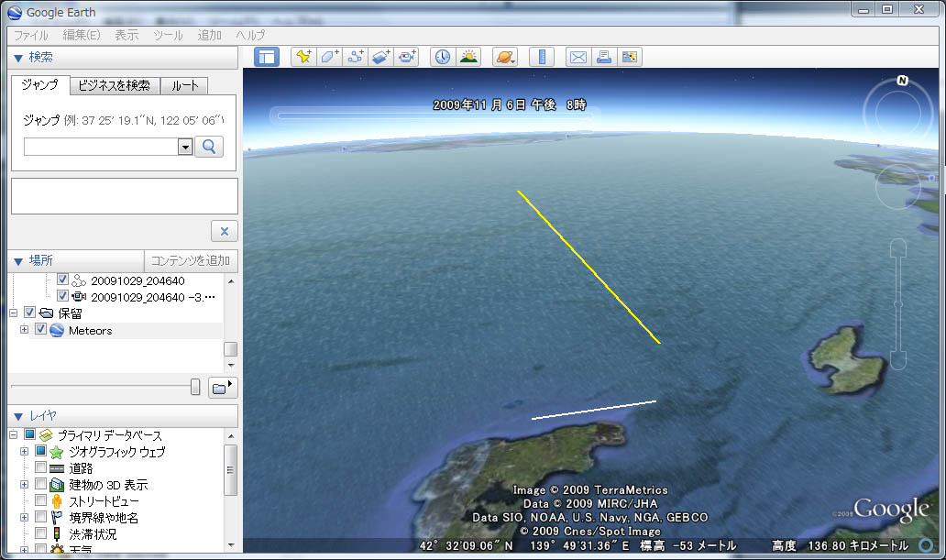Click the ストリートビュー pegman icon
The width and height of the screenshot is (946, 560).
[57, 501]
